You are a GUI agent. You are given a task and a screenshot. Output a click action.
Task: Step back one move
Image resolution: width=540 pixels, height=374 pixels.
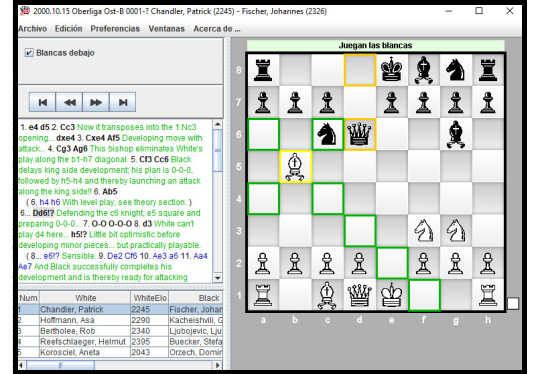pos(69,102)
